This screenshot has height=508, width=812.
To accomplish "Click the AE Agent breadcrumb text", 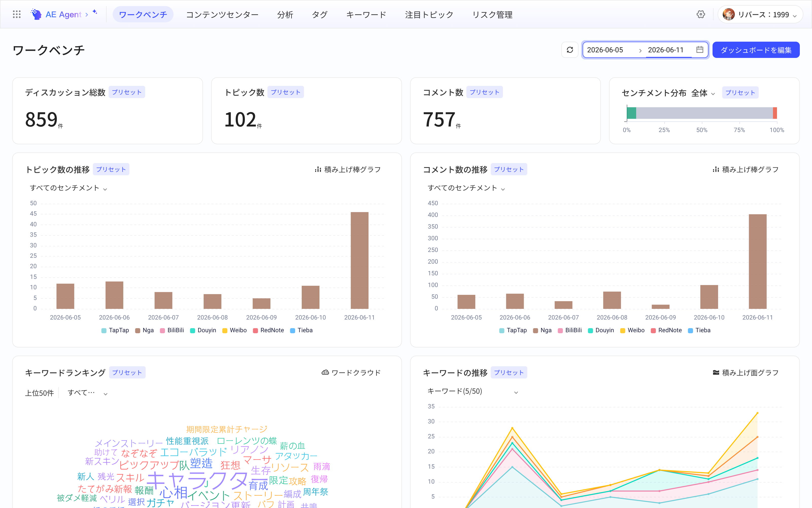I will coord(63,14).
